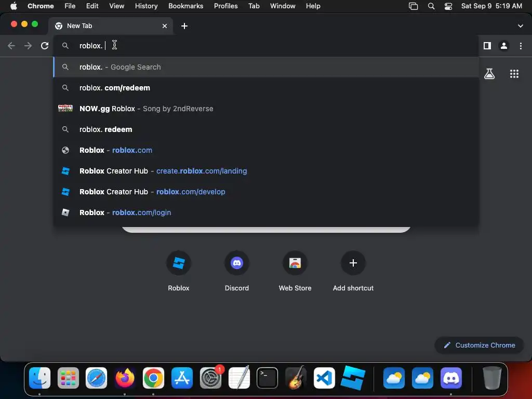The image size is (532, 399).
Task: Open the Help menu
Action: point(313,6)
